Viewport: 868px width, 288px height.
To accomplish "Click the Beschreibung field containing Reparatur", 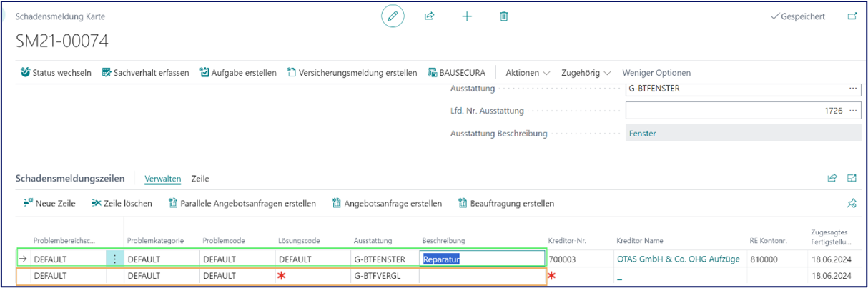I will [x=483, y=259].
